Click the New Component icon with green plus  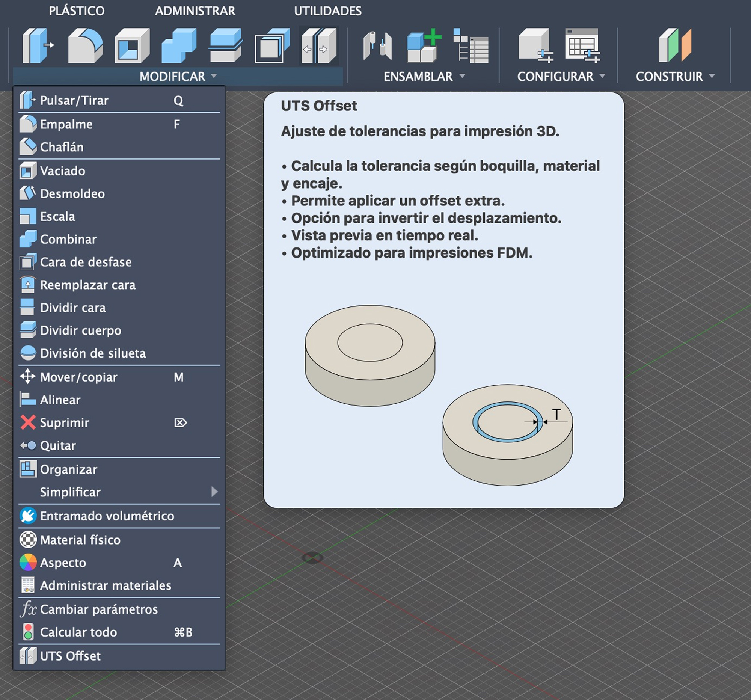pyautogui.click(x=424, y=45)
